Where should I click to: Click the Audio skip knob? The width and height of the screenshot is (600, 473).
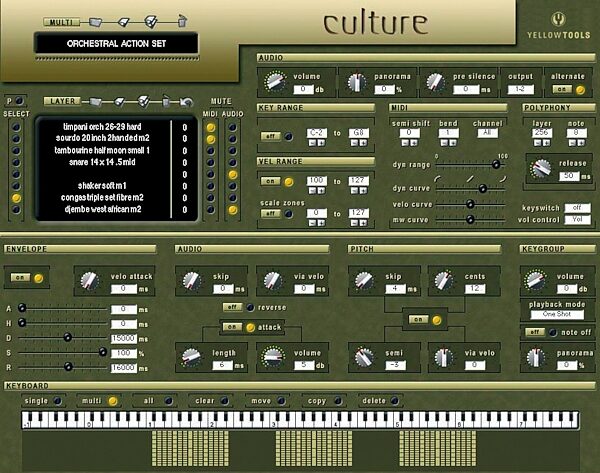pyautogui.click(x=192, y=281)
